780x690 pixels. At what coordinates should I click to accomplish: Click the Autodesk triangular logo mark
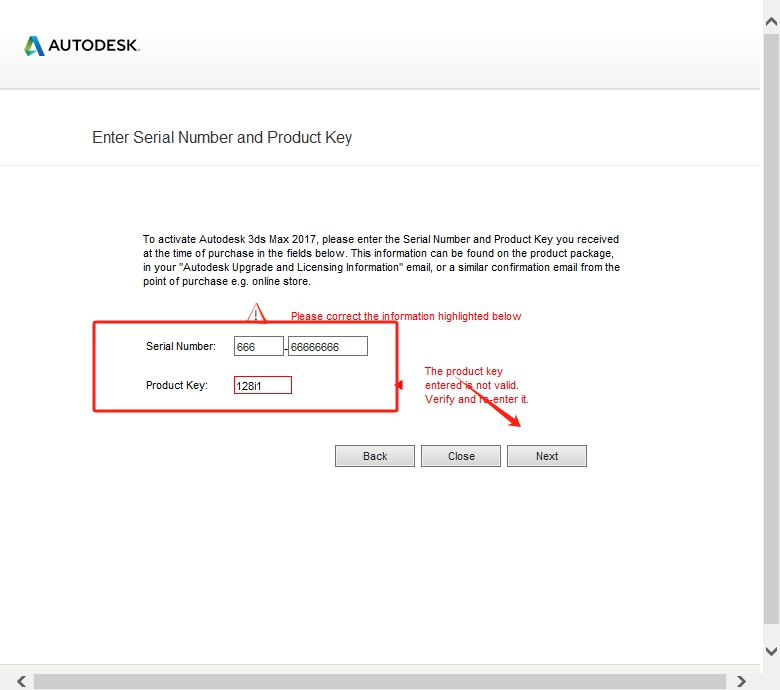coord(34,46)
